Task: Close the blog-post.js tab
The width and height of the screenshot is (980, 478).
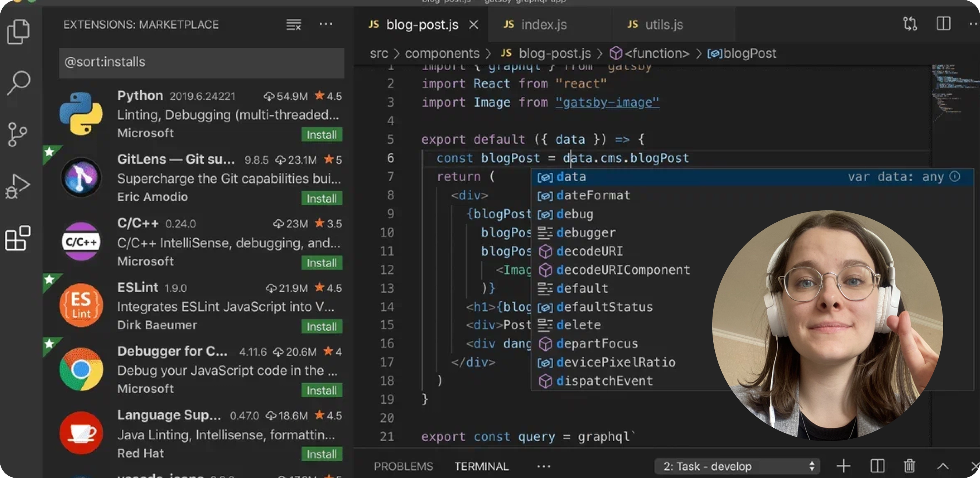Action: 474,25
